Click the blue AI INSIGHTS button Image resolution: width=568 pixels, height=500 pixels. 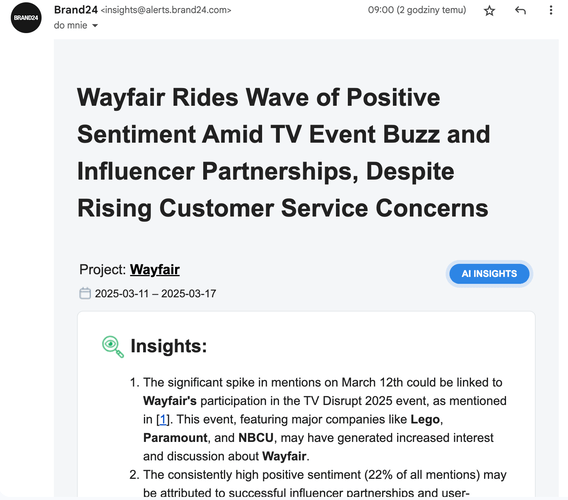click(x=489, y=274)
